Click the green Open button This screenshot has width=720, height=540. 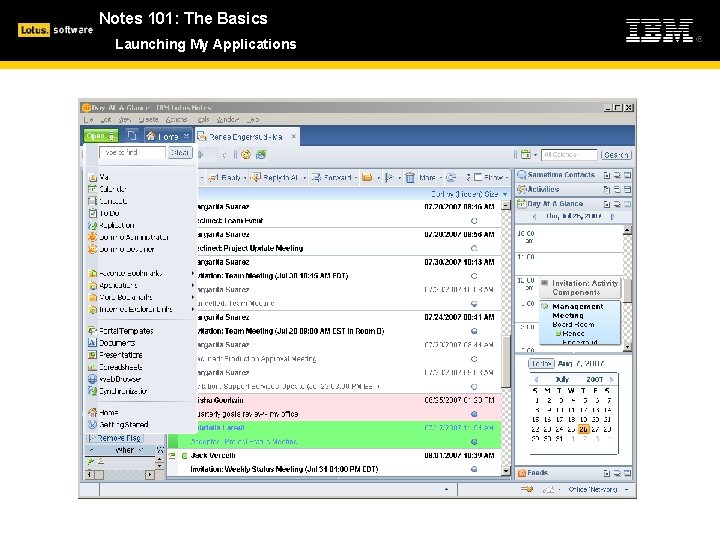click(101, 136)
